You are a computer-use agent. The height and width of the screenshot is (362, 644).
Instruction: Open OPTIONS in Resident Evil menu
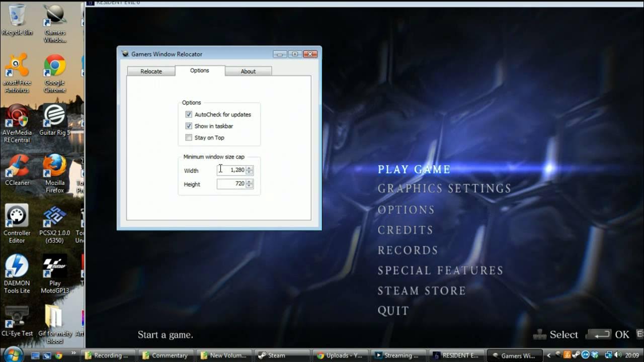coord(406,210)
